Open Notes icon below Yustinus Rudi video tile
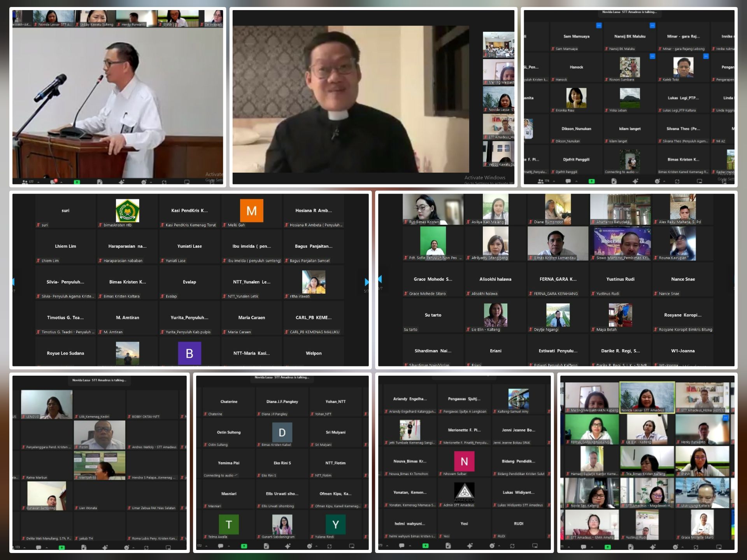747x560 pixels. (631, 547)
